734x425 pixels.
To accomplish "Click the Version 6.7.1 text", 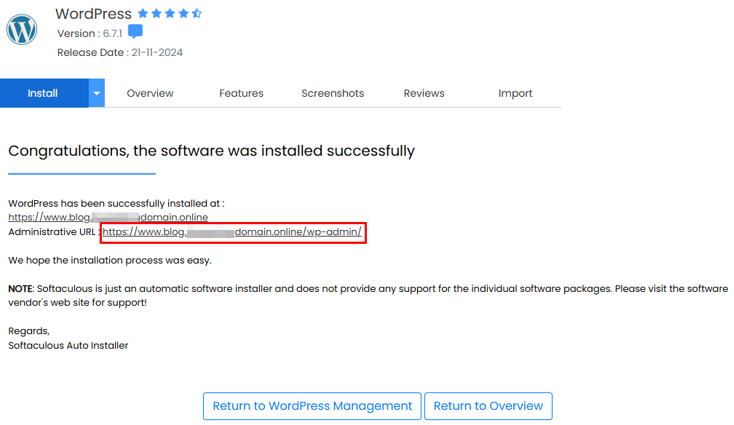I will tap(89, 34).
